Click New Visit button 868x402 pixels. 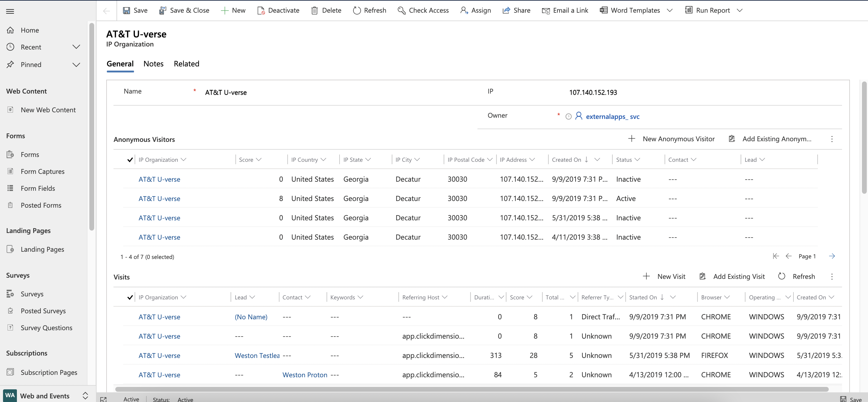(x=664, y=276)
